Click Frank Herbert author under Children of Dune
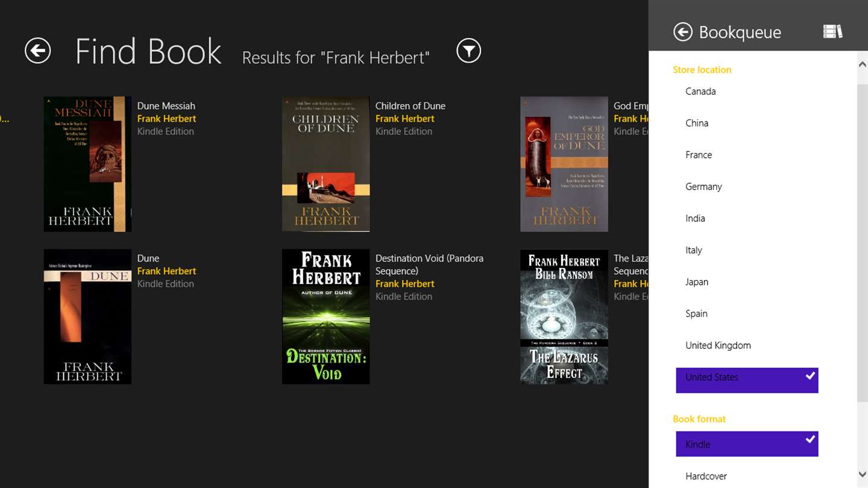 pyautogui.click(x=405, y=119)
